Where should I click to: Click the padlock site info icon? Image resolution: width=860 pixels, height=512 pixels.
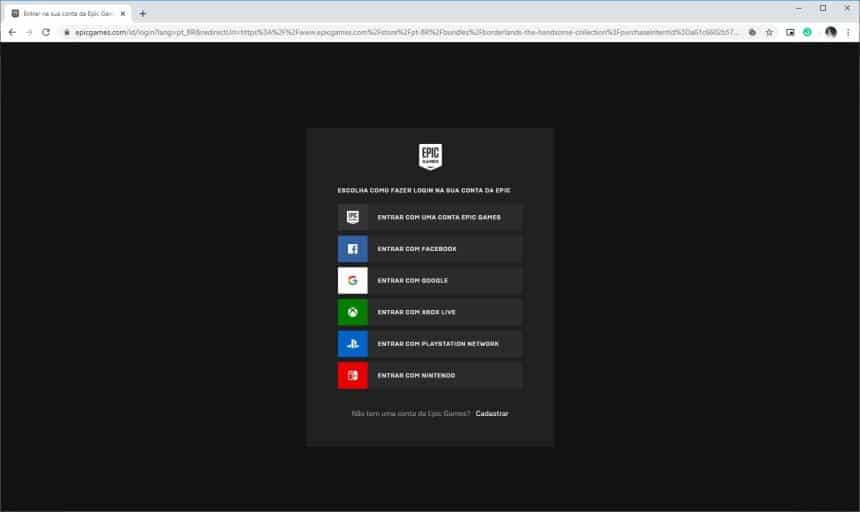tap(67, 32)
